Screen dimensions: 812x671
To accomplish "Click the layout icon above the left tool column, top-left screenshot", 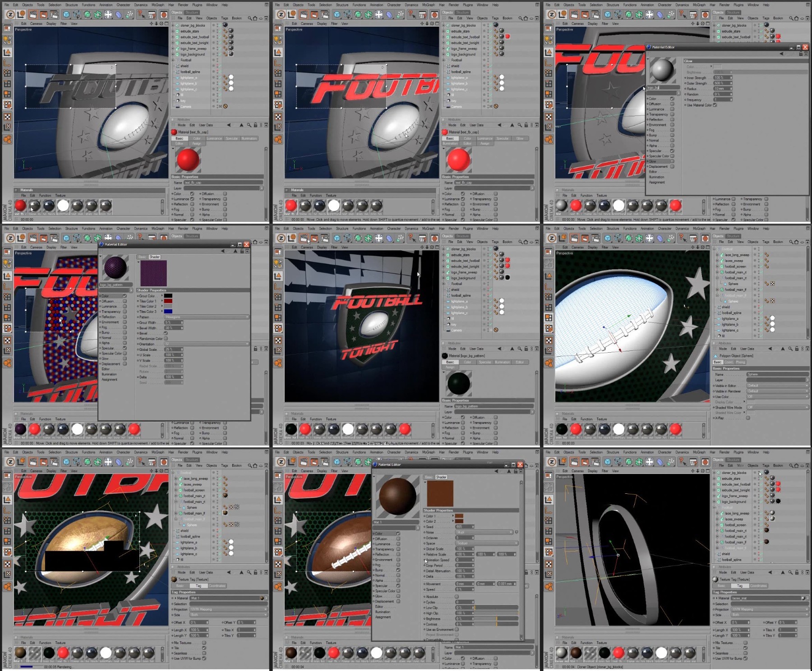I will click(7, 28).
